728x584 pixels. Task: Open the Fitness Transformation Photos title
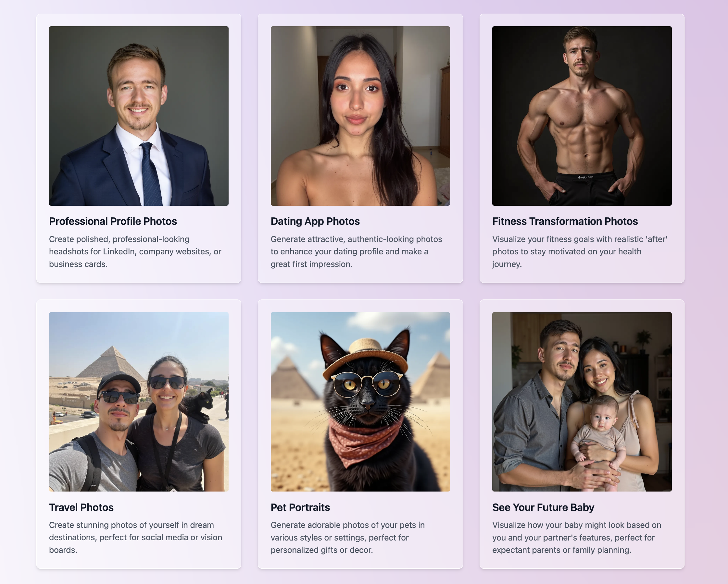pos(565,221)
